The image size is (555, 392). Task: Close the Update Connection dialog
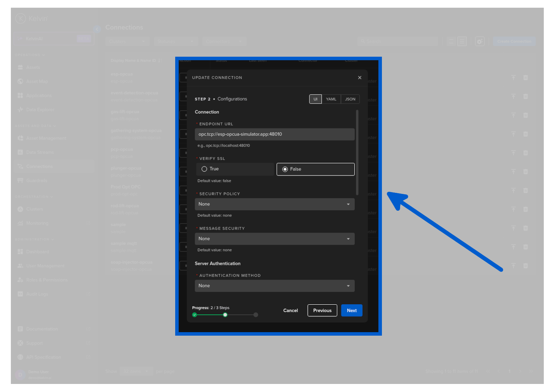click(359, 78)
